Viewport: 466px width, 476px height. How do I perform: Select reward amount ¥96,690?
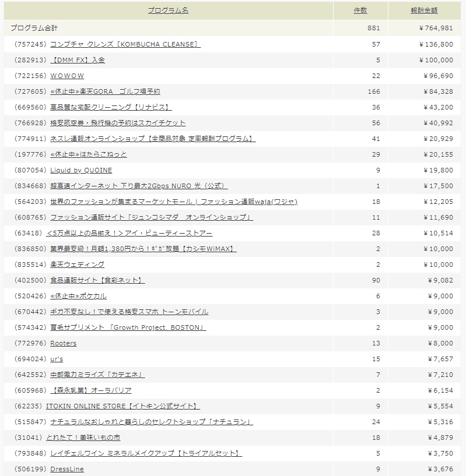pyautogui.click(x=438, y=76)
